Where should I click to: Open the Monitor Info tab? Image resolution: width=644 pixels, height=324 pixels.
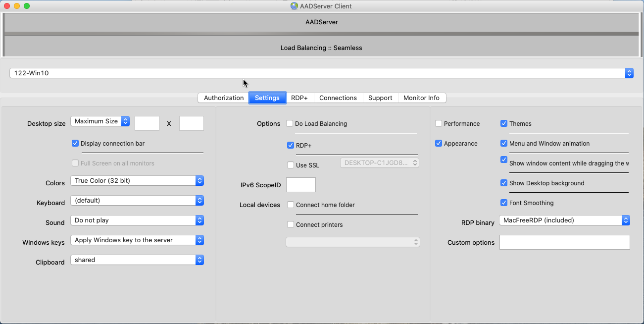pyautogui.click(x=421, y=98)
